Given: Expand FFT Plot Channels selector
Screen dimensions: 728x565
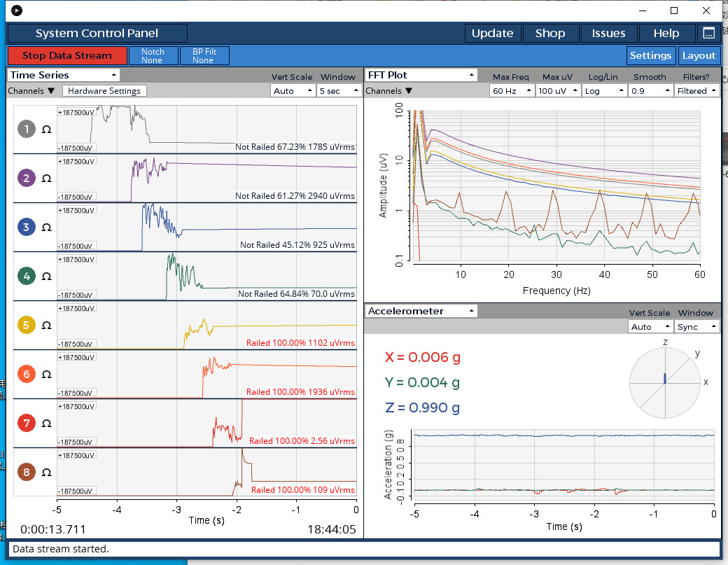Looking at the screenshot, I should coord(389,91).
